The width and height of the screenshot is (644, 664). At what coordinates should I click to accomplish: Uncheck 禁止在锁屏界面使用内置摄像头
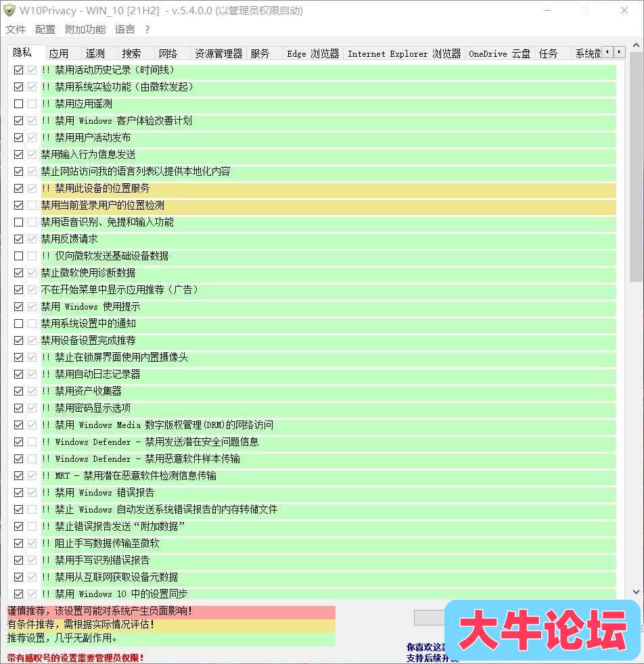19,358
